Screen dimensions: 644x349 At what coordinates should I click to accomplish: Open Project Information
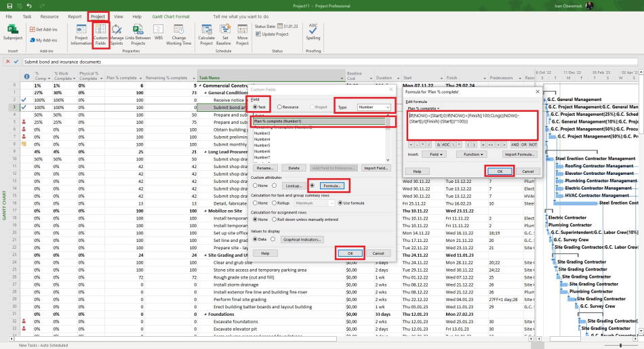(x=81, y=35)
